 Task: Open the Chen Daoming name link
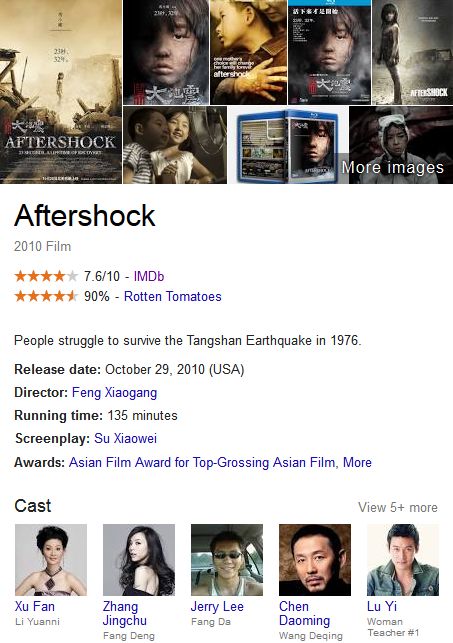click(305, 613)
